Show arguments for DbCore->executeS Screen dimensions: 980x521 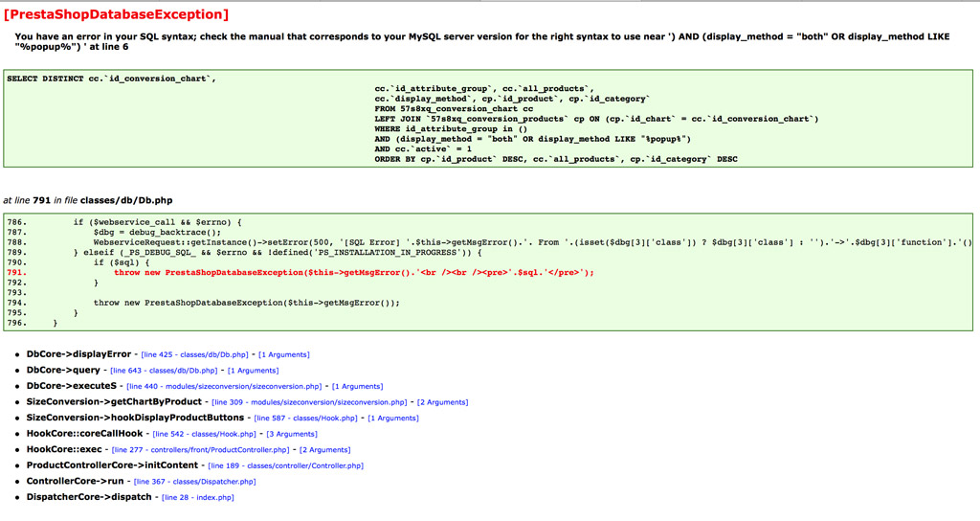point(358,387)
